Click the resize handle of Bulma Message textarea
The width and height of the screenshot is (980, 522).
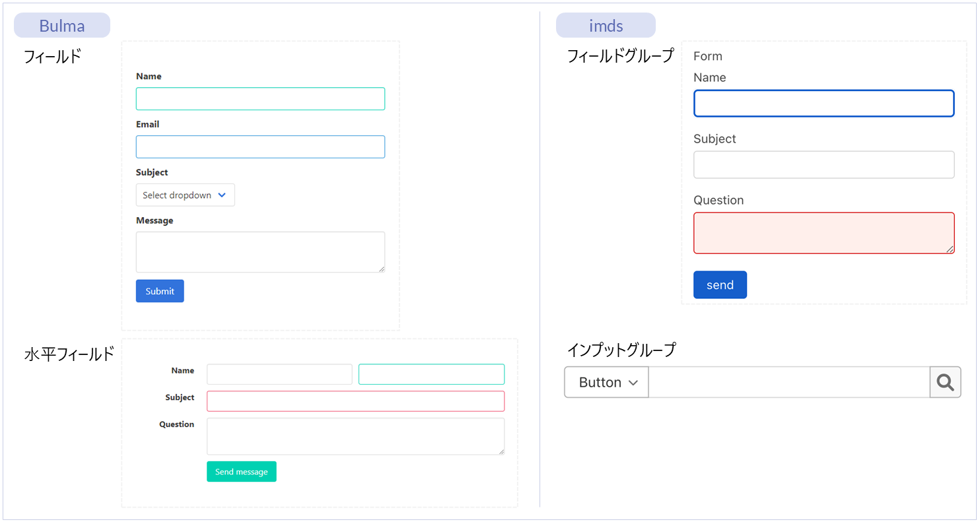[381, 269]
